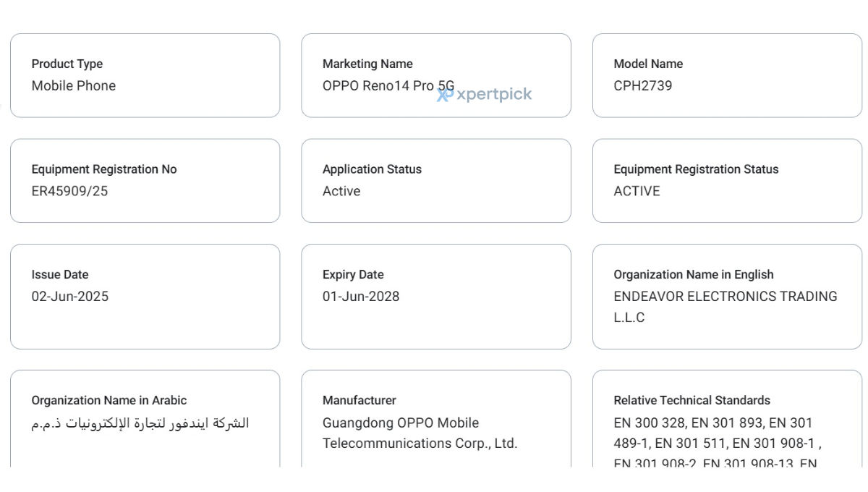The width and height of the screenshot is (868, 492).
Task: Click the Model Name label
Action: coord(648,64)
